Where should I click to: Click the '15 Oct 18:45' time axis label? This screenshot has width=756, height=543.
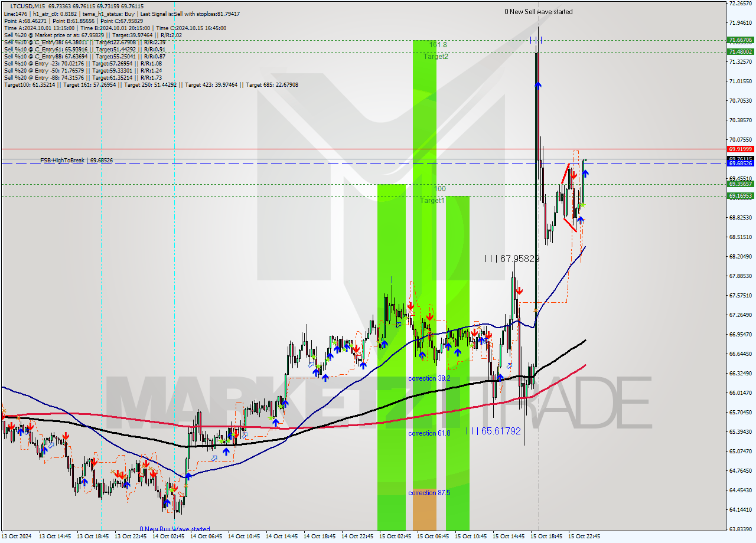[546, 537]
